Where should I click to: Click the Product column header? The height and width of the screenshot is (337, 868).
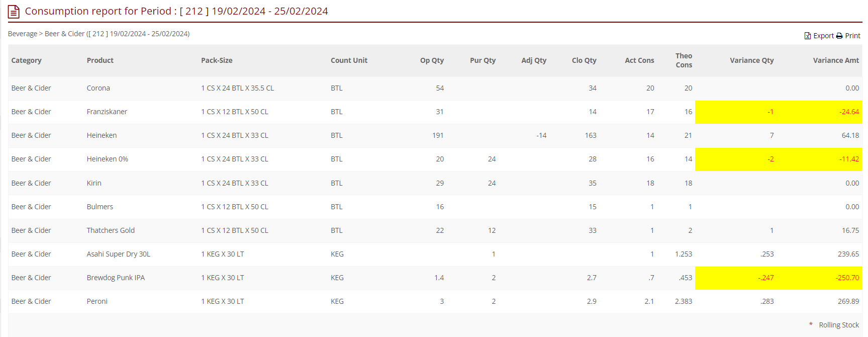coord(100,60)
